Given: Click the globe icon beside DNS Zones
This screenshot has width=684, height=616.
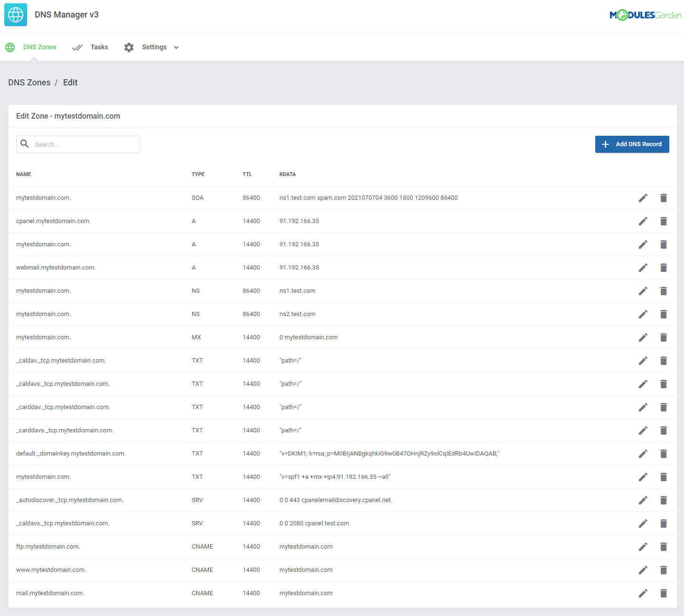Looking at the screenshot, I should pyautogui.click(x=10, y=47).
